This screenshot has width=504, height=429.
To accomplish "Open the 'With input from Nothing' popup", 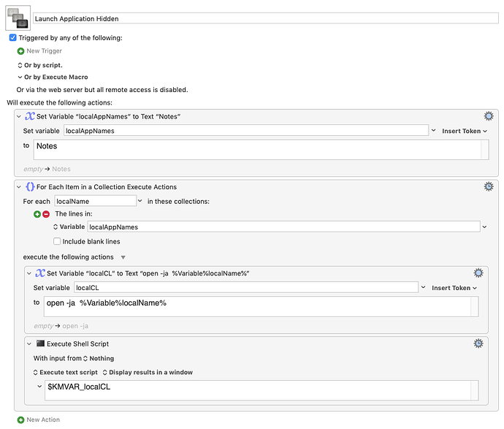I will (99, 358).
